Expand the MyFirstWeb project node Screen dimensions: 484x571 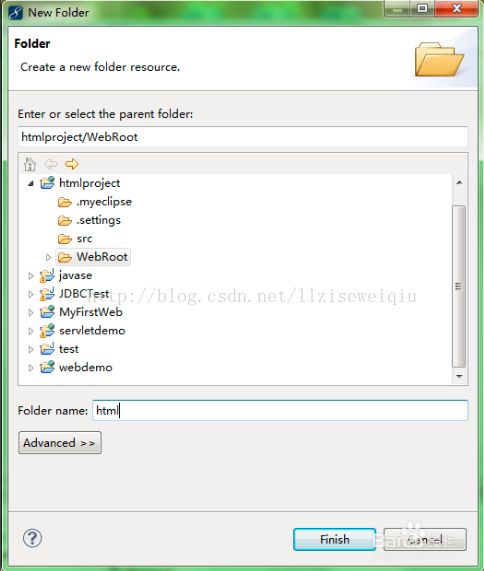[x=31, y=312]
